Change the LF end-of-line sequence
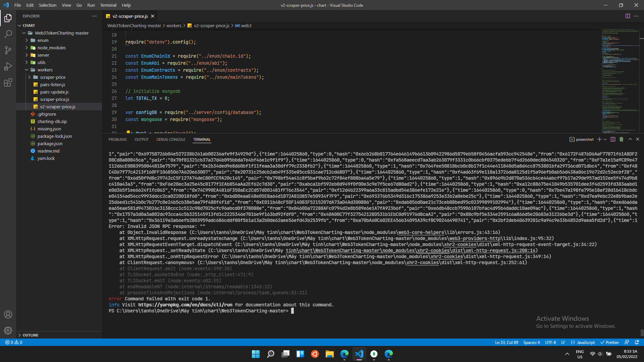This screenshot has width=644, height=362. point(563,342)
